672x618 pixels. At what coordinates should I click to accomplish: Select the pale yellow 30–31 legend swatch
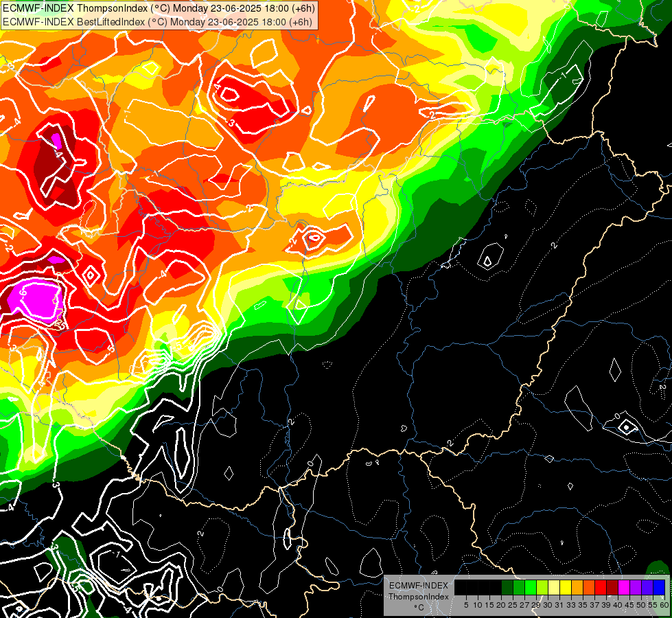554,587
